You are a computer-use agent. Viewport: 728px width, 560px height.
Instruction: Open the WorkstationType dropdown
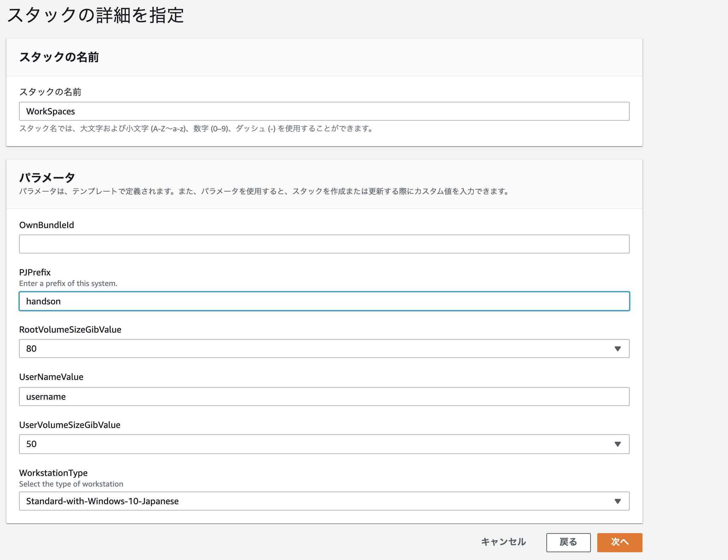[324, 501]
